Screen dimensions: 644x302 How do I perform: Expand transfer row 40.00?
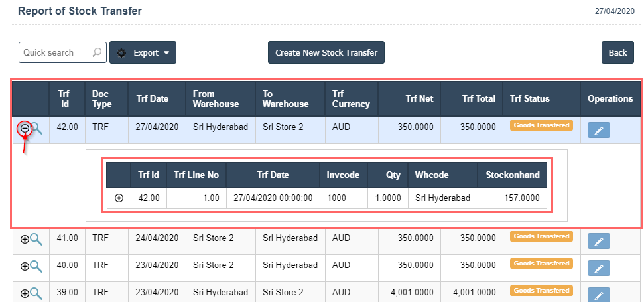tap(25, 265)
